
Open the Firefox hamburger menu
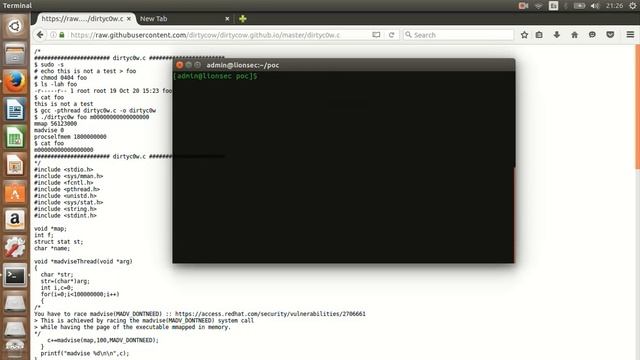[630, 35]
